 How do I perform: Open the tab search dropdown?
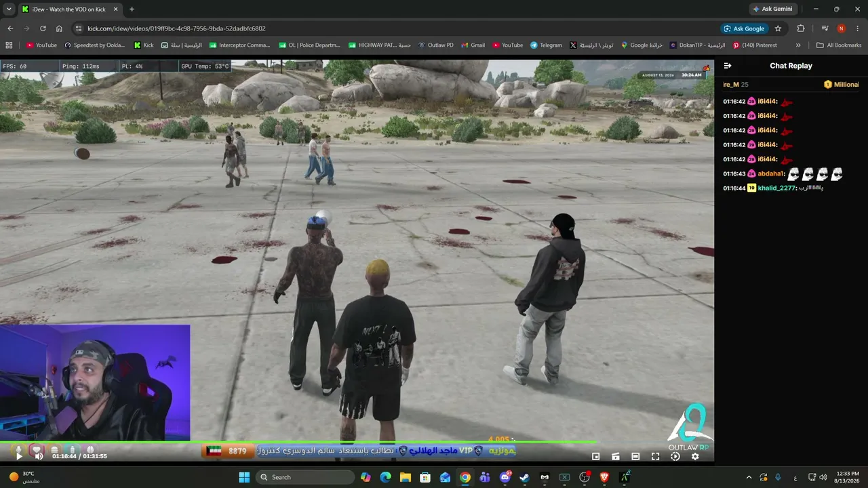point(7,9)
